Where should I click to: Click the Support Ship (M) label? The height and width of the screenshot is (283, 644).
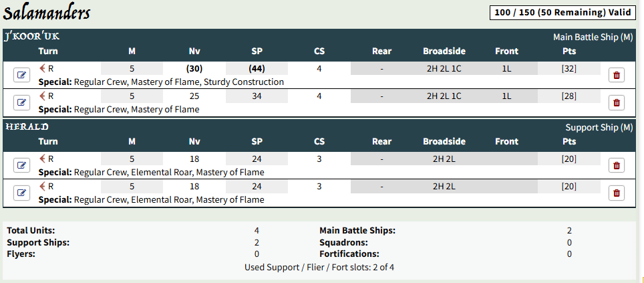pos(599,127)
